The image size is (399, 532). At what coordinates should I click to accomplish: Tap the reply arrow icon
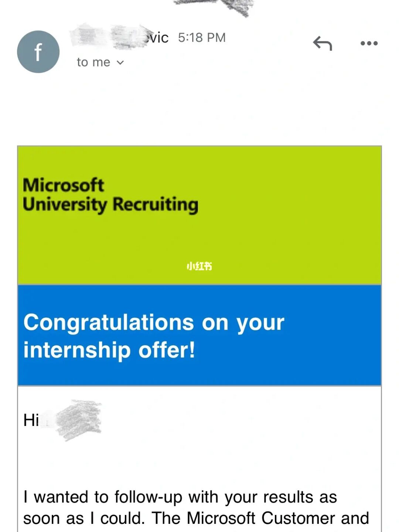pos(323,44)
